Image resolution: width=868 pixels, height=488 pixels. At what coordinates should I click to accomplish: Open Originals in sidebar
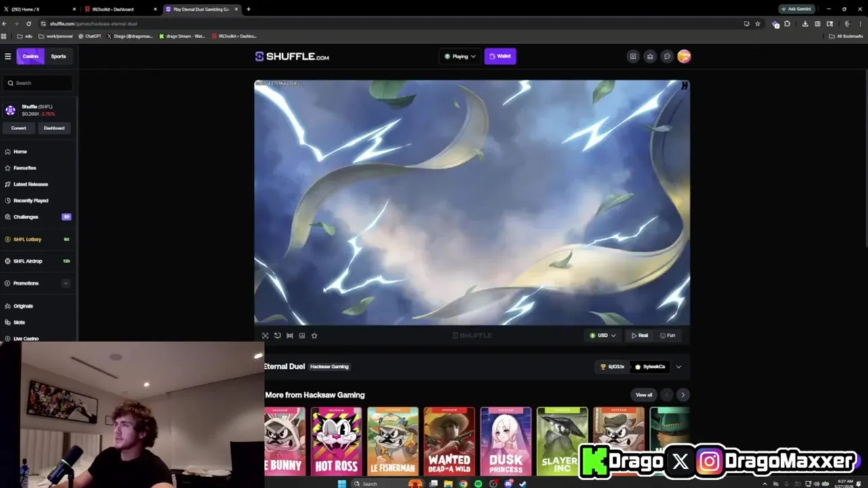click(23, 306)
